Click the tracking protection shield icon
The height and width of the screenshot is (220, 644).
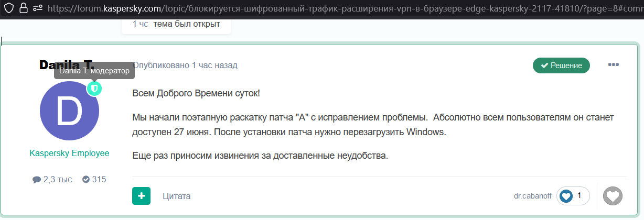[8, 8]
